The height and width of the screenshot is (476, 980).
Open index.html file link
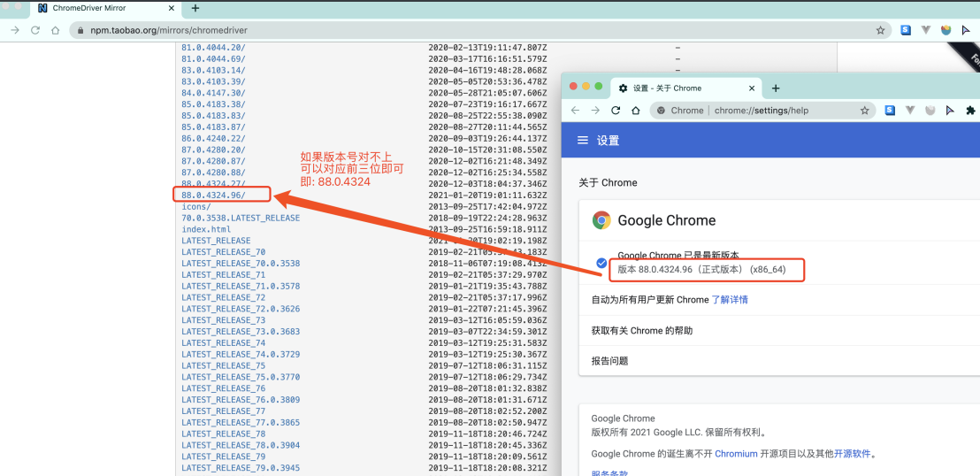point(206,229)
